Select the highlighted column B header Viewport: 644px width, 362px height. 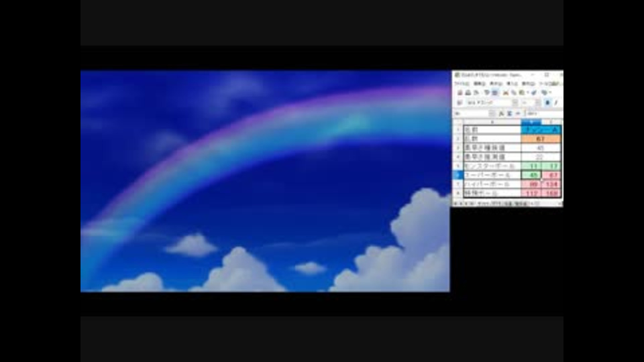tap(531, 122)
